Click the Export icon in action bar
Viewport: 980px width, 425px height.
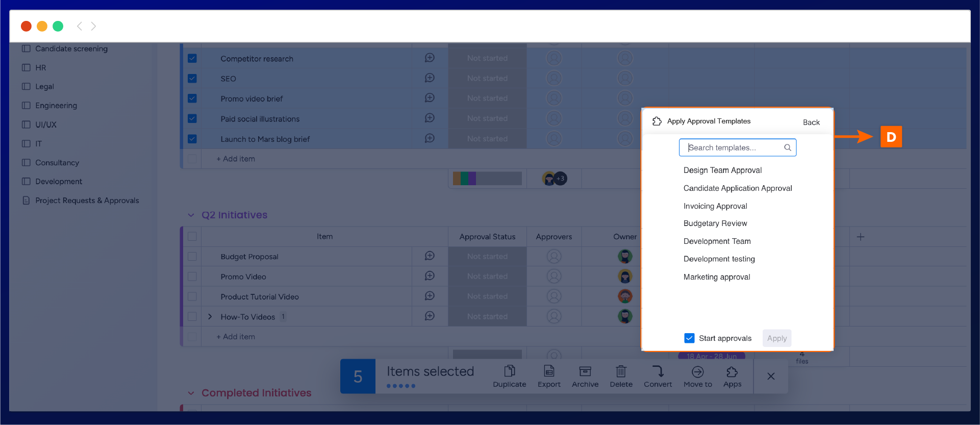pos(549,371)
